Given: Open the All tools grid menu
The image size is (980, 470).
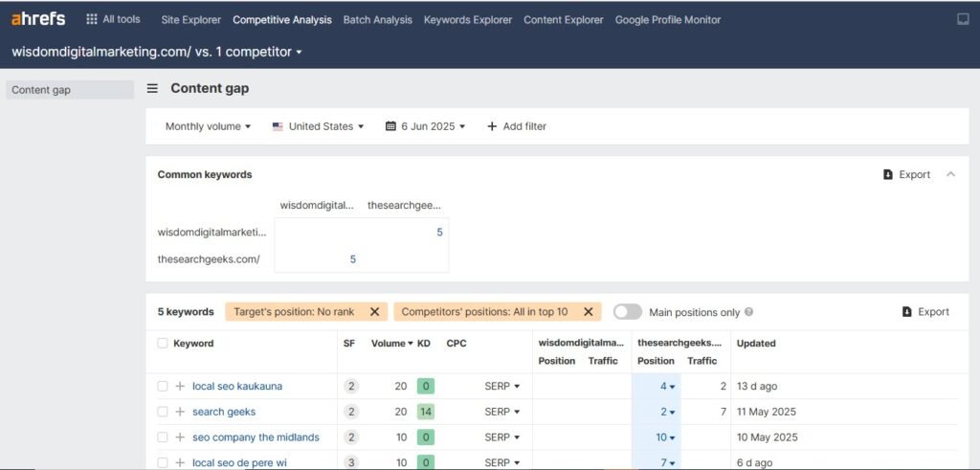Looking at the screenshot, I should (113, 19).
